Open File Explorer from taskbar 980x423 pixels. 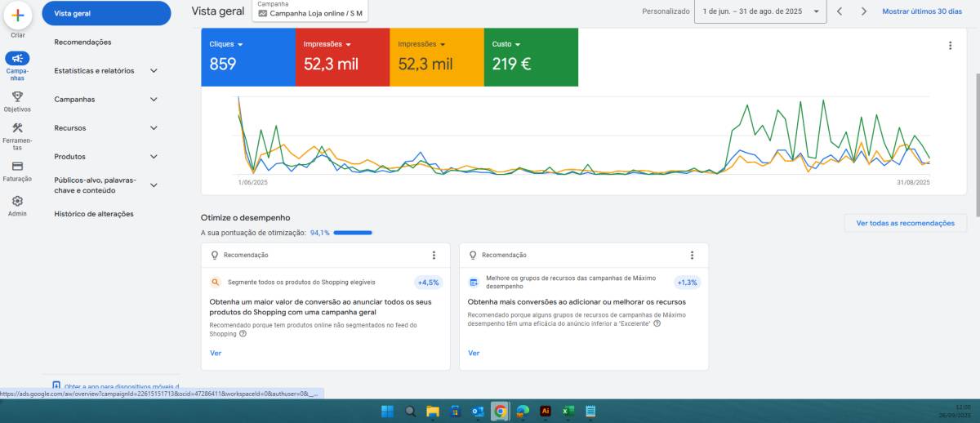[x=433, y=412]
